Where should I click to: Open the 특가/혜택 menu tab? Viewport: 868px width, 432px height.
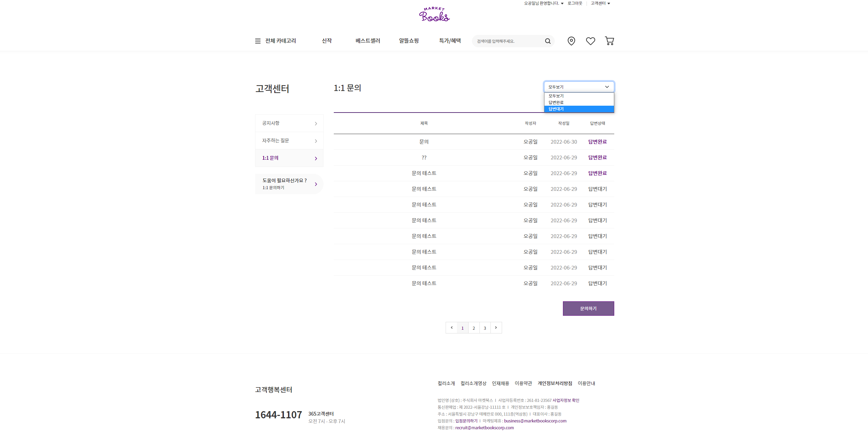[450, 41]
